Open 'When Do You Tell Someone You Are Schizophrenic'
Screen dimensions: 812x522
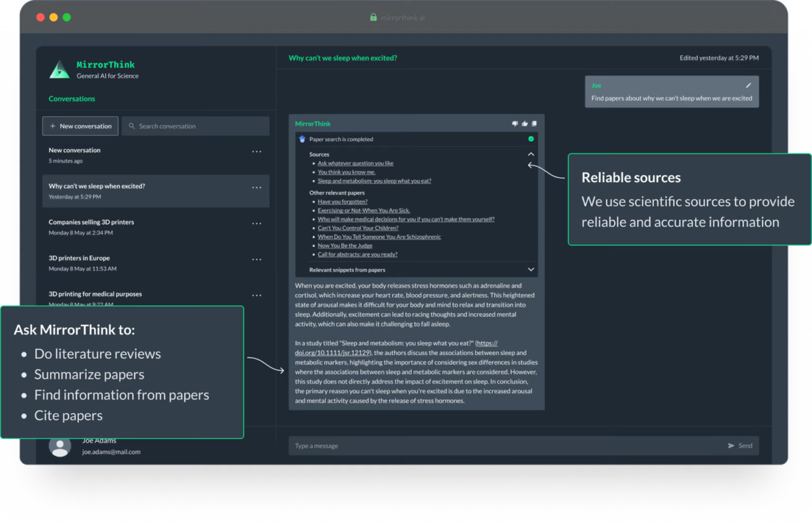pyautogui.click(x=379, y=237)
